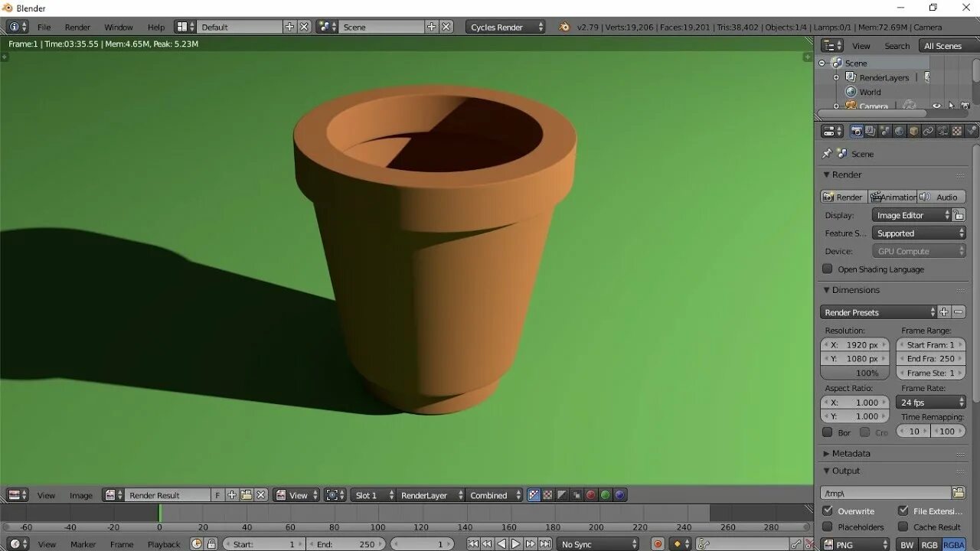Viewport: 980px width, 551px height.
Task: Click the Animation render button
Action: (x=893, y=197)
